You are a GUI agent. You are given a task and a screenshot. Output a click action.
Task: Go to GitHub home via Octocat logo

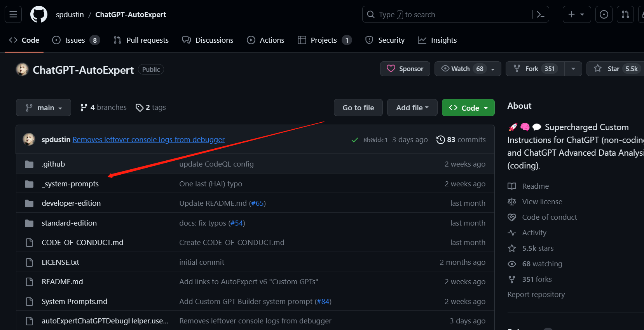pyautogui.click(x=39, y=14)
